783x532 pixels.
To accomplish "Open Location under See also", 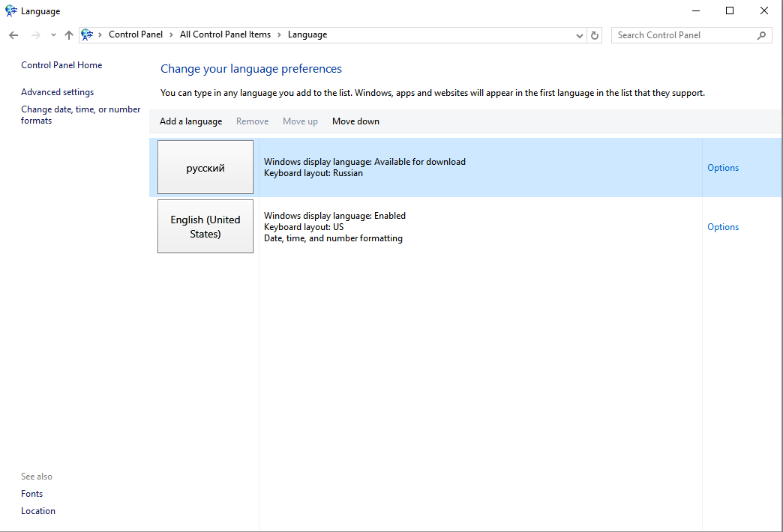I will 38,511.
